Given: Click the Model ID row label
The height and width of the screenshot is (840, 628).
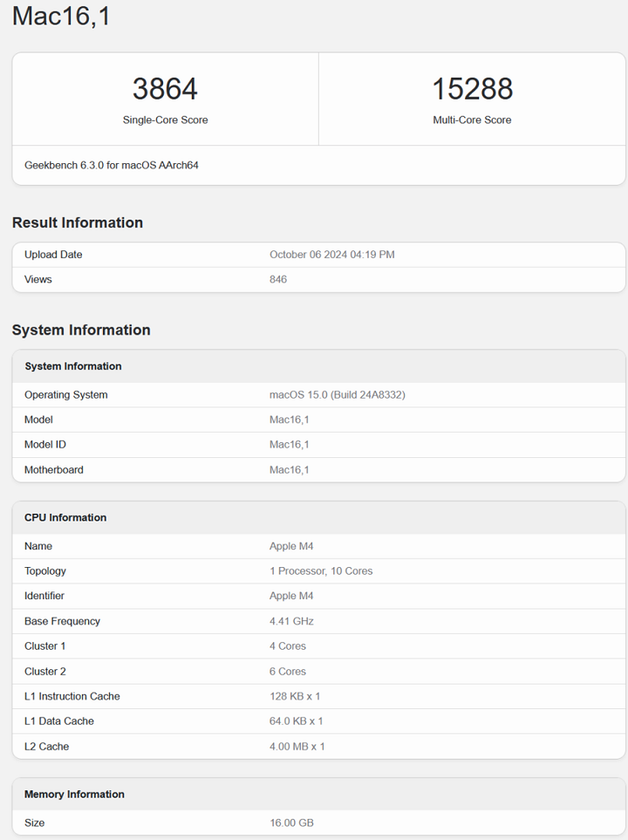Looking at the screenshot, I should click(x=45, y=445).
